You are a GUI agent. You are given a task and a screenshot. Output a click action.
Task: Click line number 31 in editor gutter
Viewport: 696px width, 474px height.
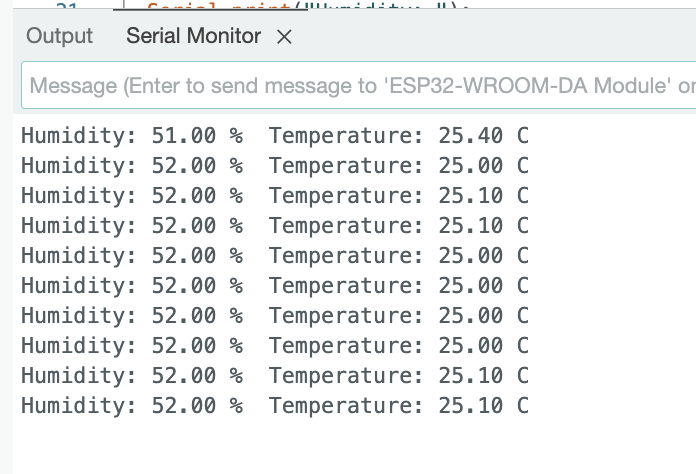(67, 5)
